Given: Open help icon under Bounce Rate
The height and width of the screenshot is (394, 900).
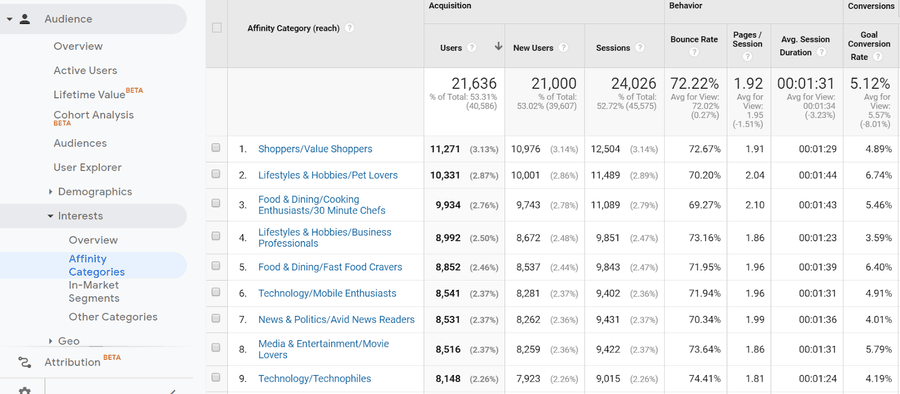Looking at the screenshot, I should click(694, 52).
